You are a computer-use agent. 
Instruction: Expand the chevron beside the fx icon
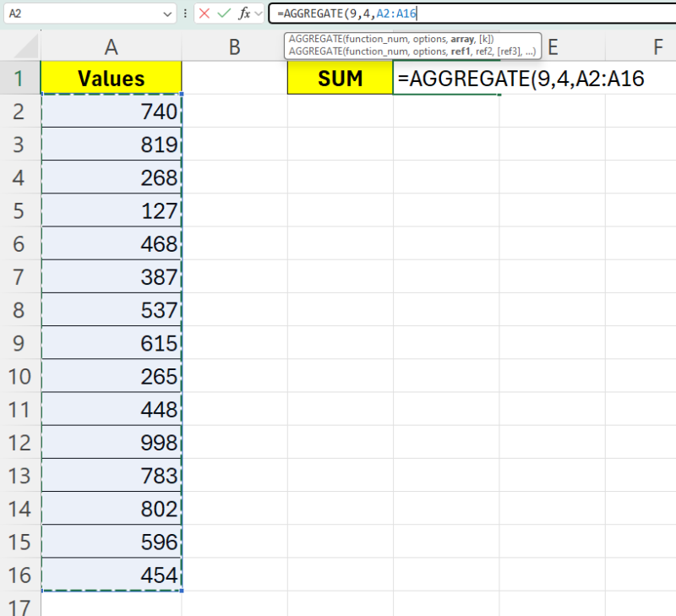(259, 14)
